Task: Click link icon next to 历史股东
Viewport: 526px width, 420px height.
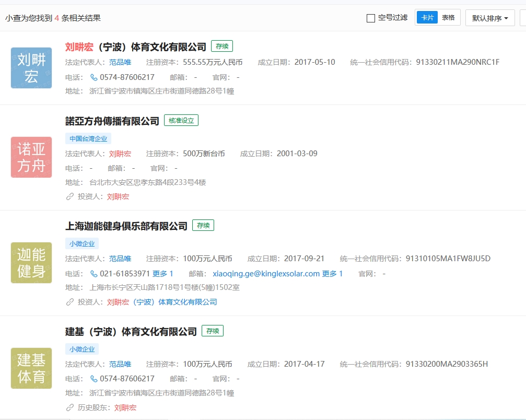Action: tap(70, 407)
